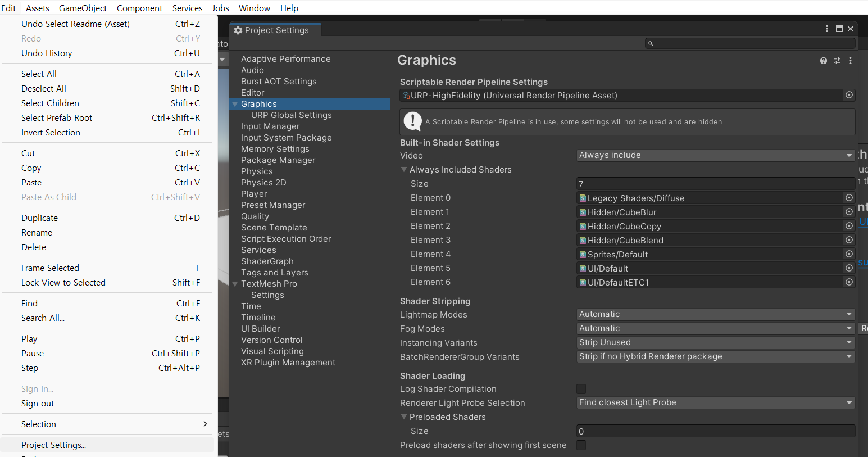Select Input Manager settings category

point(270,126)
